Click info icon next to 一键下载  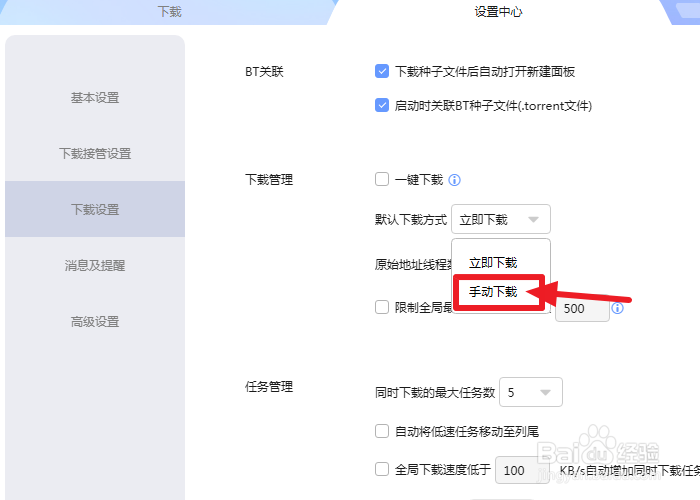click(454, 180)
